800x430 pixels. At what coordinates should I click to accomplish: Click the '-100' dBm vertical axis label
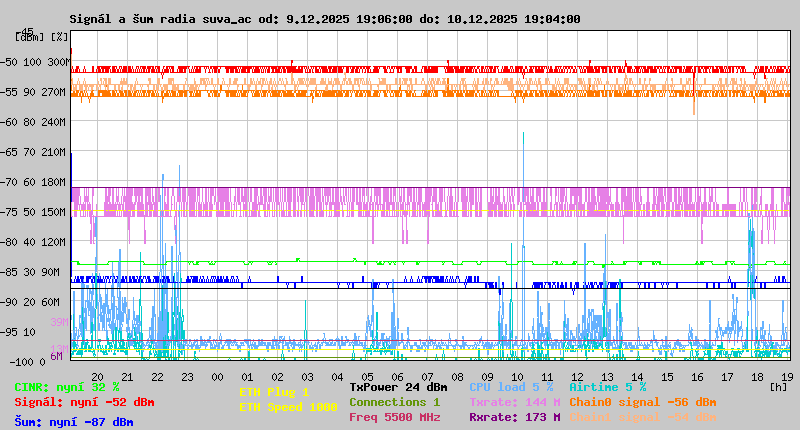click(x=20, y=362)
